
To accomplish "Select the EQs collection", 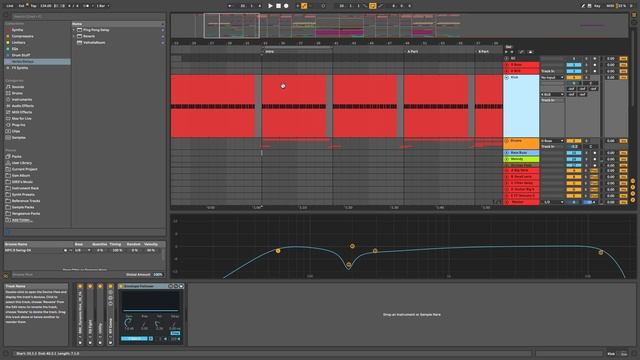I will [x=15, y=49].
